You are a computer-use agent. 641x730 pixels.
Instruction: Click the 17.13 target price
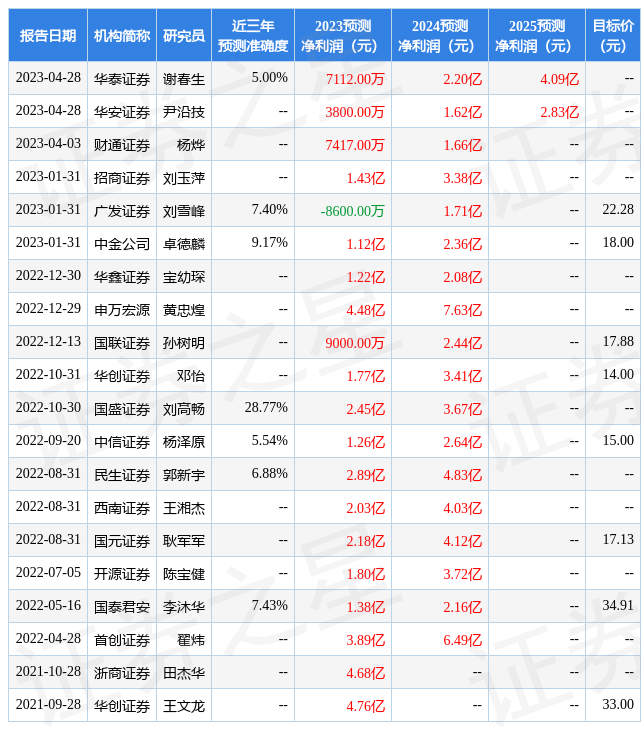tap(618, 540)
